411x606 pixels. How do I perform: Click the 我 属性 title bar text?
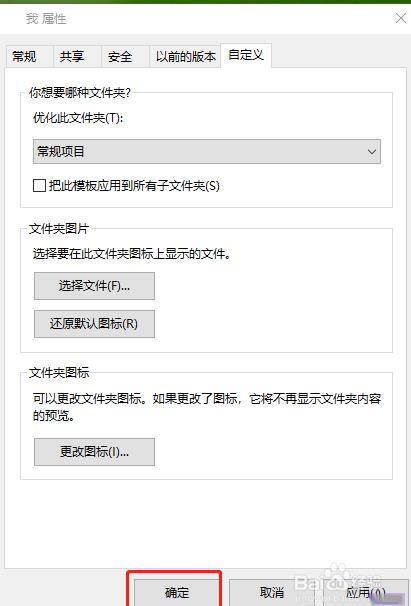(x=46, y=19)
